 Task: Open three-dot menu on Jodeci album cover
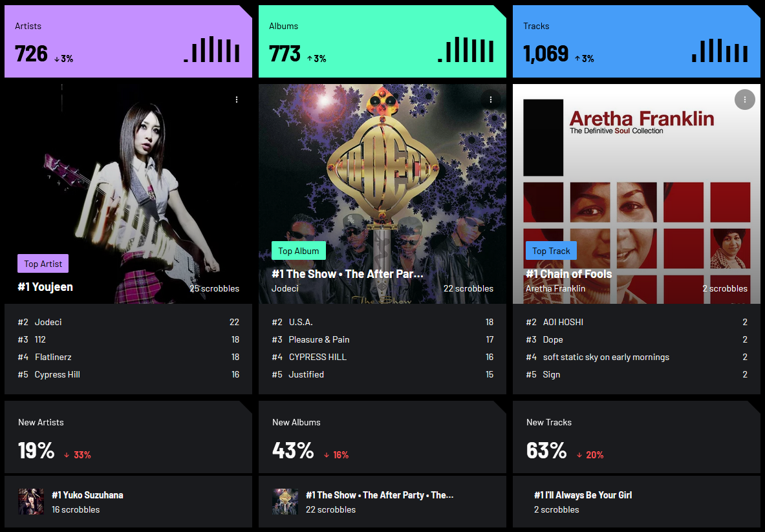[491, 100]
